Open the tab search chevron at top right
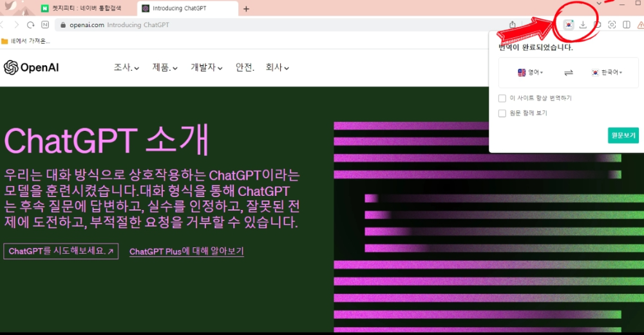This screenshot has height=335, width=644. (599, 3)
